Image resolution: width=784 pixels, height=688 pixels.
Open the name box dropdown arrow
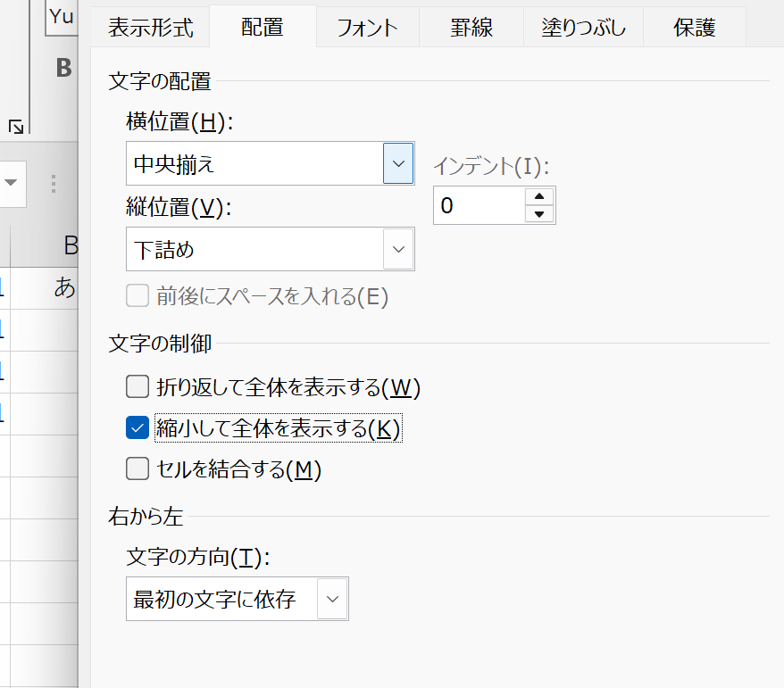11,182
